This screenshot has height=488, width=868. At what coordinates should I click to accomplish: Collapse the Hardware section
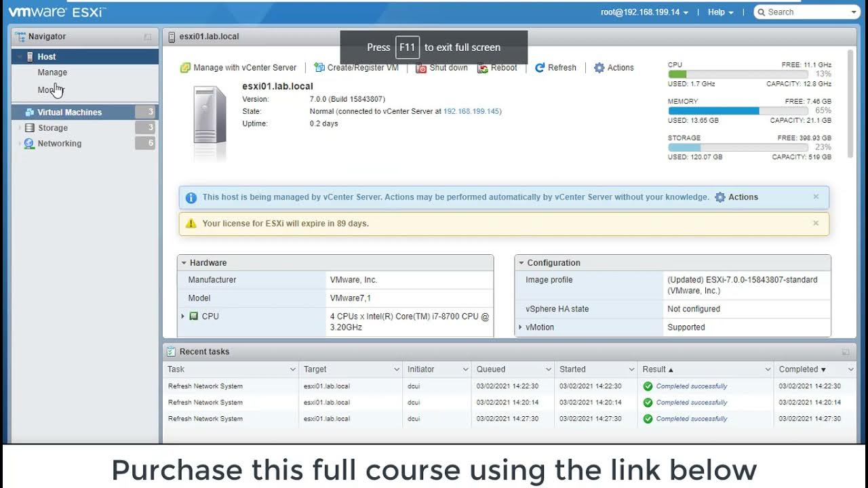[184, 263]
